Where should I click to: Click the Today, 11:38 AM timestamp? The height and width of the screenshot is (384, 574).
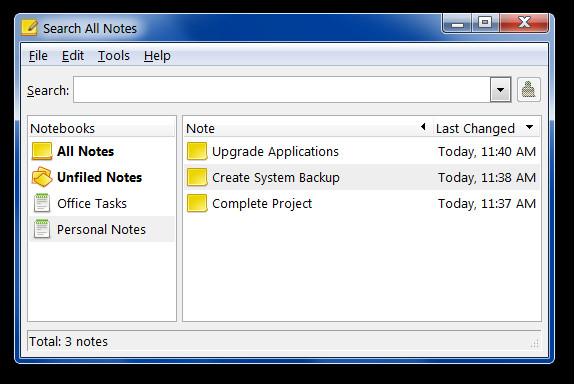487,178
